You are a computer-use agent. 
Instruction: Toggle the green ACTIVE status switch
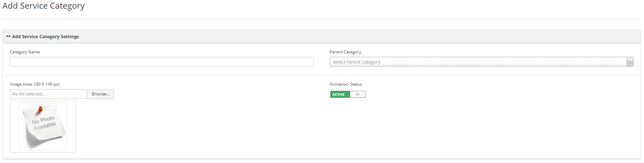(x=348, y=94)
